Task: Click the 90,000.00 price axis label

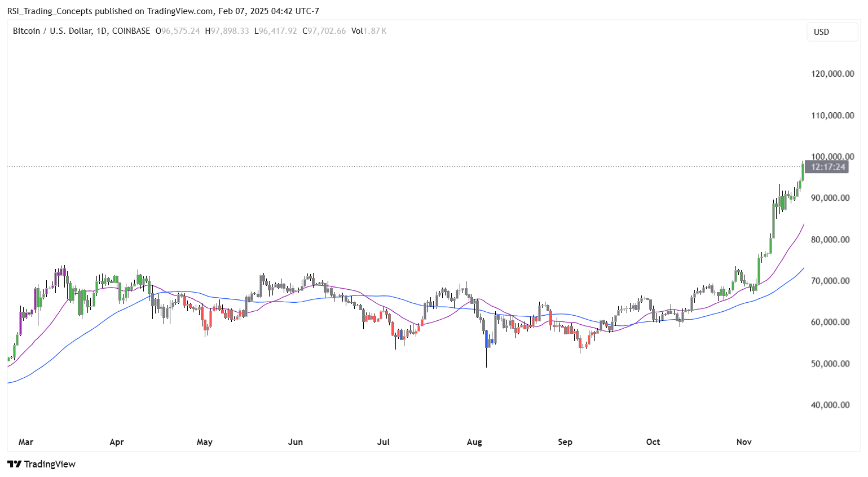Action: pos(830,198)
